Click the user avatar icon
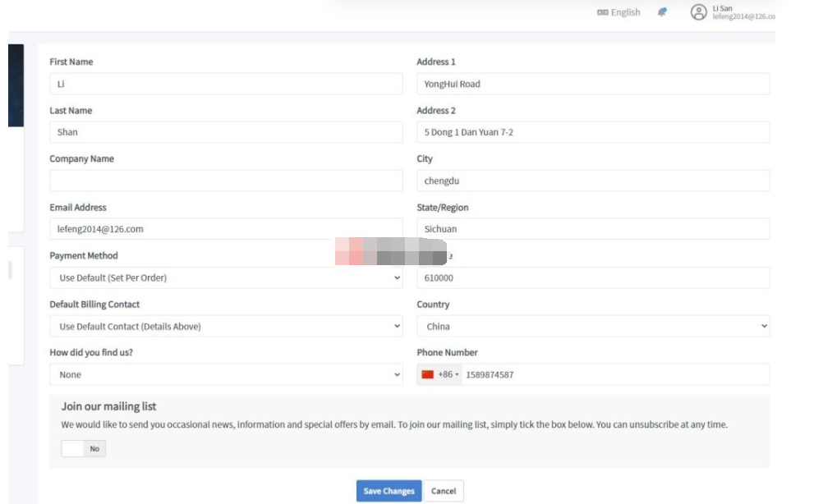This screenshot has height=504, width=814. (x=698, y=12)
